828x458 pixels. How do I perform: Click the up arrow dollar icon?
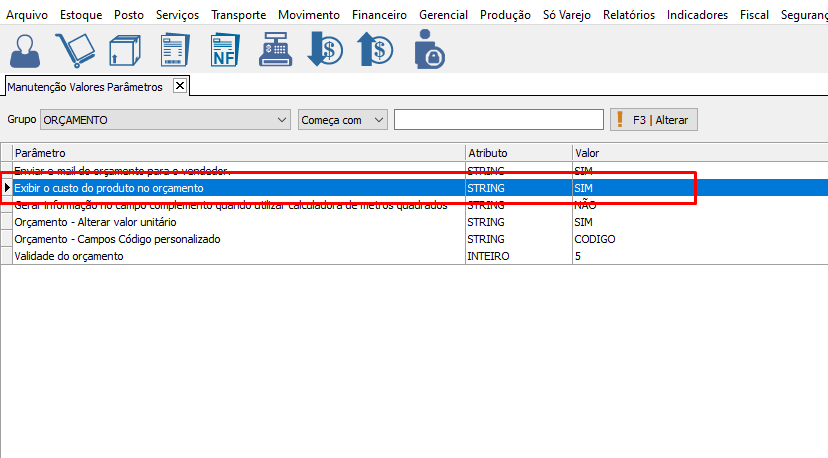[x=375, y=50]
